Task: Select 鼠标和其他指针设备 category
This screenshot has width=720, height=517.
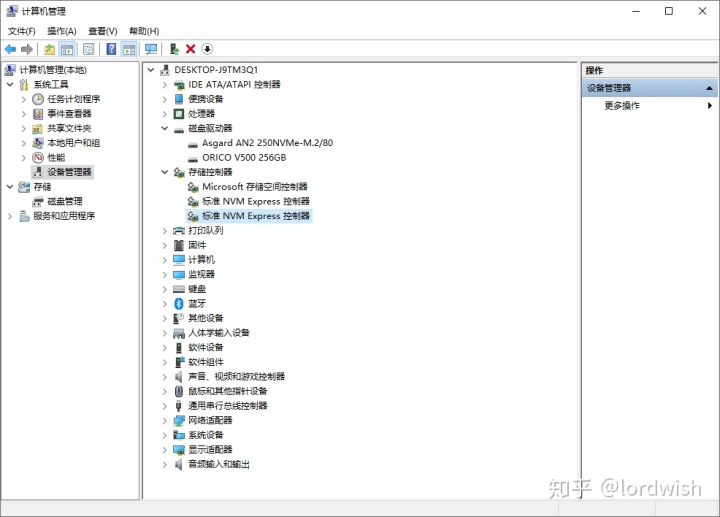Action: (228, 391)
